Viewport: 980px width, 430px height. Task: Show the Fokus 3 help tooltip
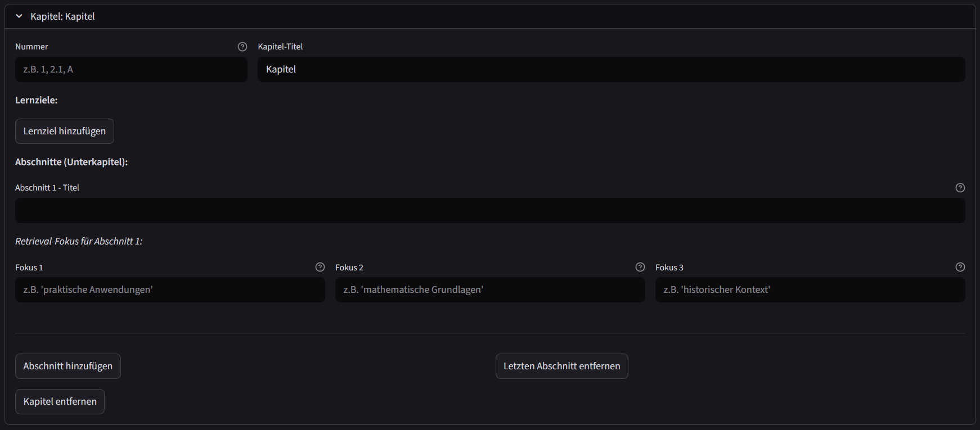pyautogui.click(x=960, y=267)
